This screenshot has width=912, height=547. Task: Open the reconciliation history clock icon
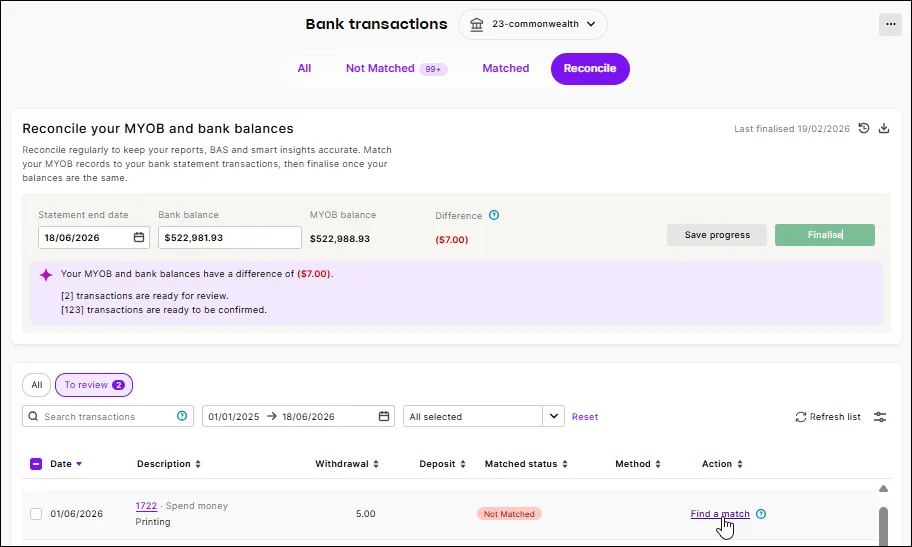click(864, 128)
